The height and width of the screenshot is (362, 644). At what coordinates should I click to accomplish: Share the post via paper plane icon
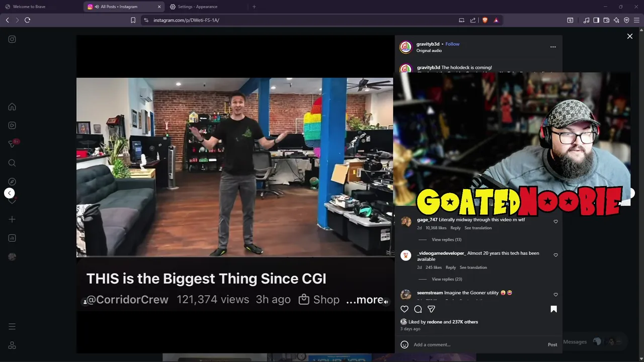click(431, 309)
